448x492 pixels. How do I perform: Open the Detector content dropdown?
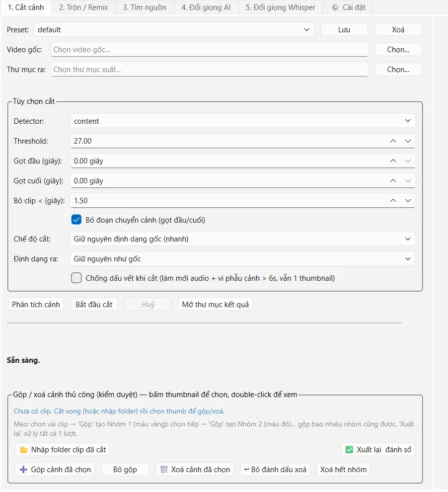click(243, 121)
